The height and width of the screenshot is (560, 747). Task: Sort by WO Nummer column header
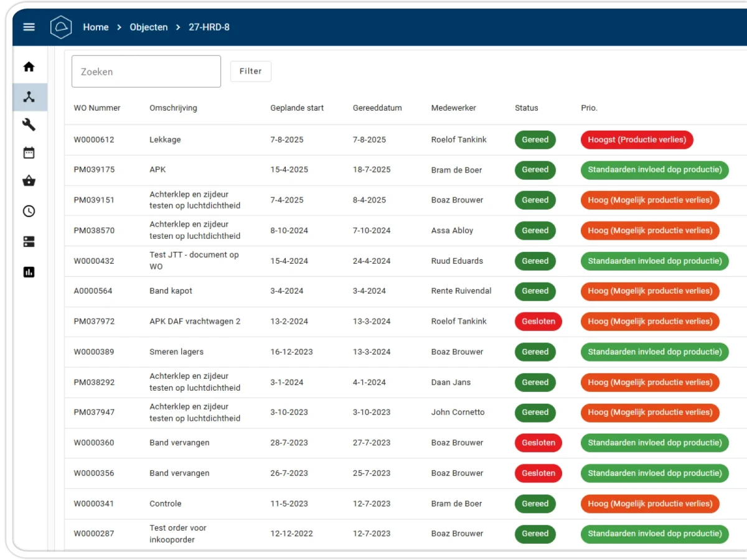click(97, 108)
